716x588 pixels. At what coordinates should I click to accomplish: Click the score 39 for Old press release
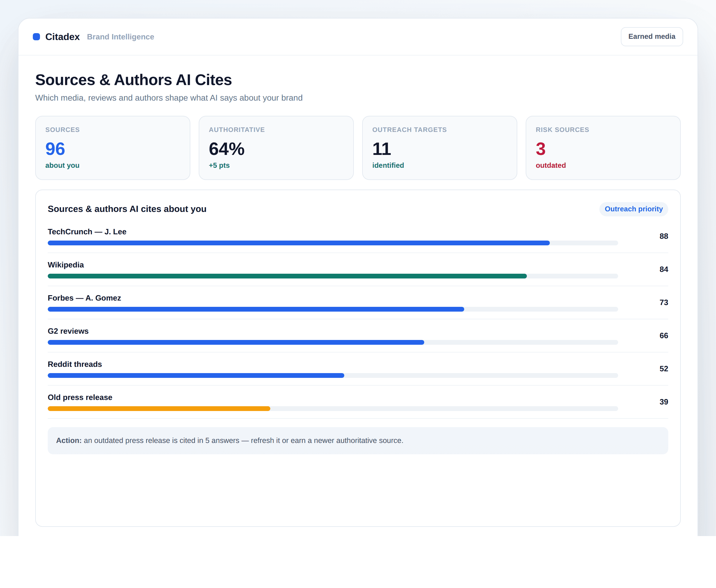[663, 402]
